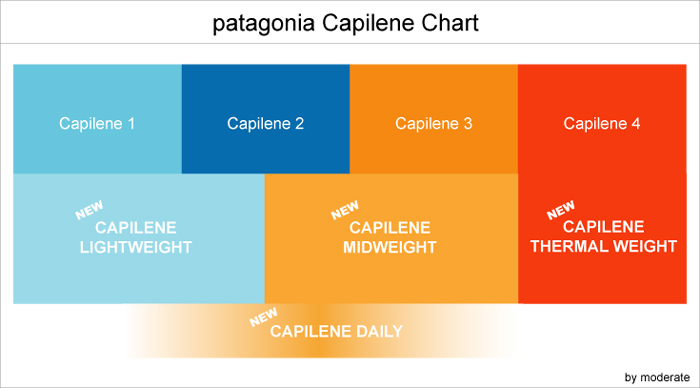
Task: Click the 'Capilene 4' label text
Action: click(x=602, y=124)
